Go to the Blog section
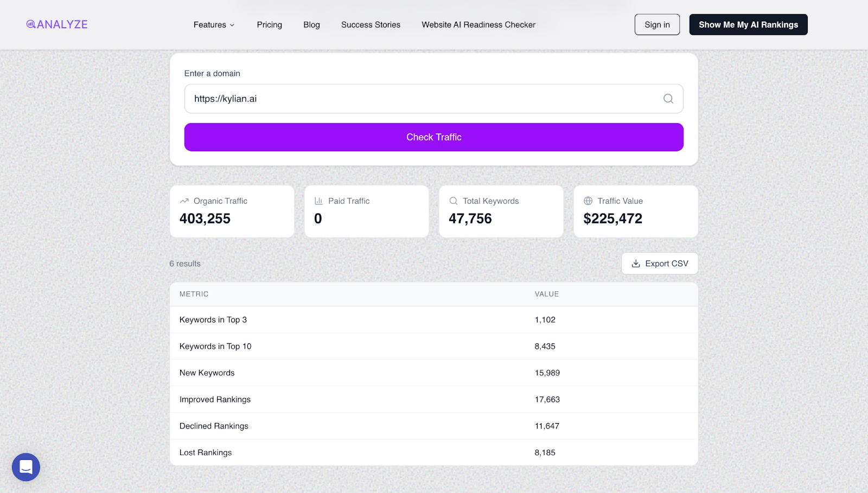 pyautogui.click(x=311, y=24)
